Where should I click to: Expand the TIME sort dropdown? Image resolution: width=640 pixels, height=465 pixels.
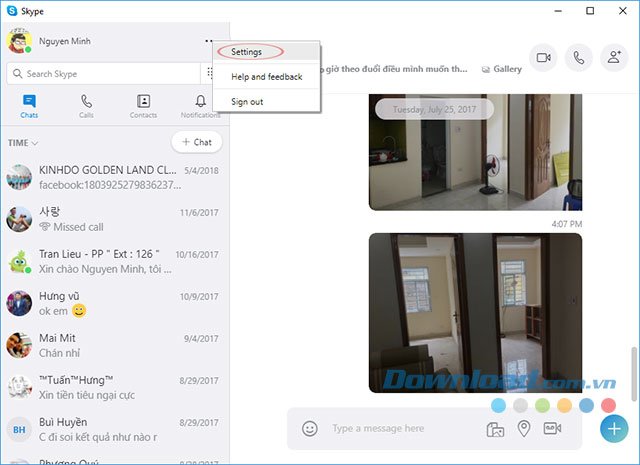coord(23,143)
